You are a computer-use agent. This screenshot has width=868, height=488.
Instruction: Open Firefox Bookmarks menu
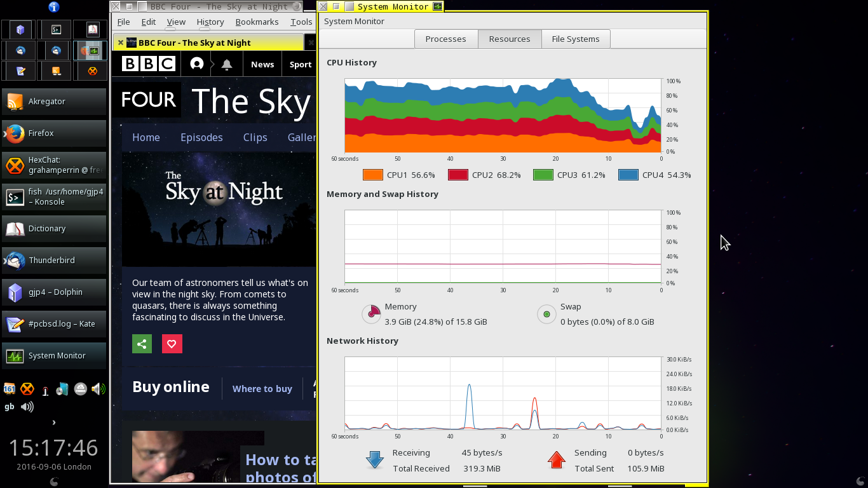point(257,22)
